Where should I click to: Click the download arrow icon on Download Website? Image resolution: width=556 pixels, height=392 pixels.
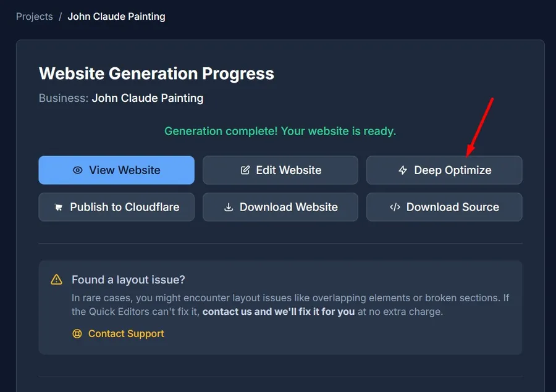coord(229,207)
